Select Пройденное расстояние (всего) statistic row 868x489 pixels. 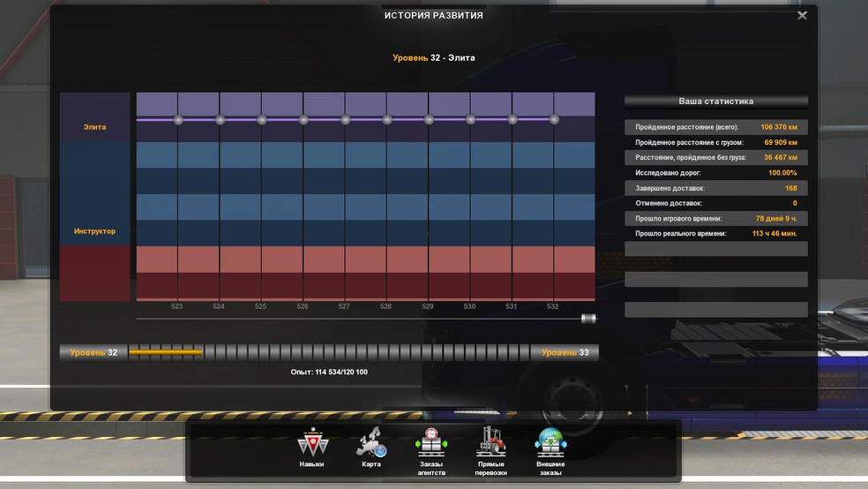(715, 127)
